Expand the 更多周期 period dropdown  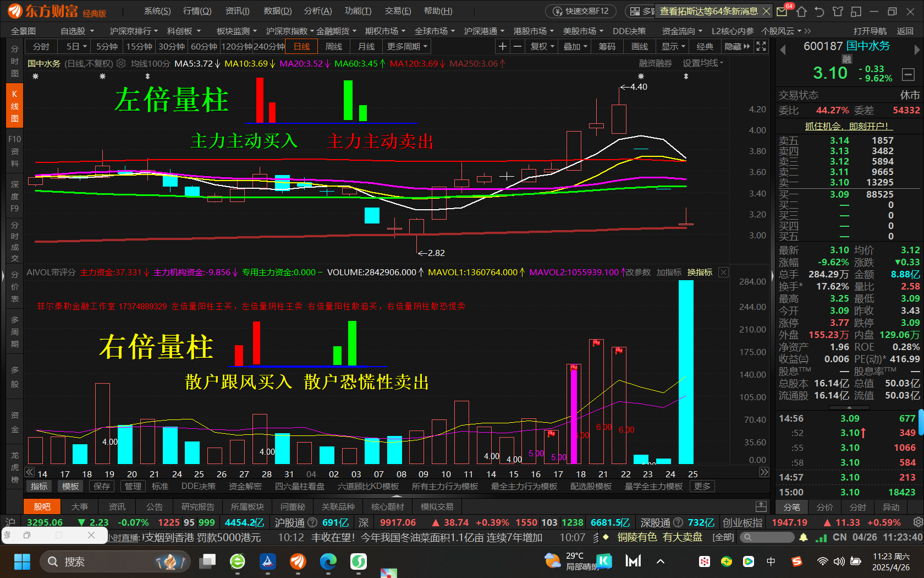click(x=408, y=47)
